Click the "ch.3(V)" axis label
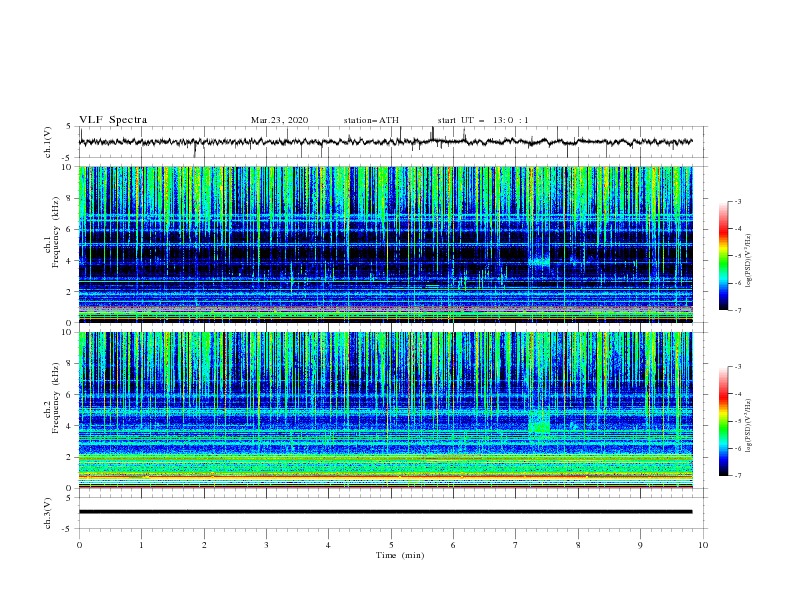792x612 pixels. pos(48,513)
